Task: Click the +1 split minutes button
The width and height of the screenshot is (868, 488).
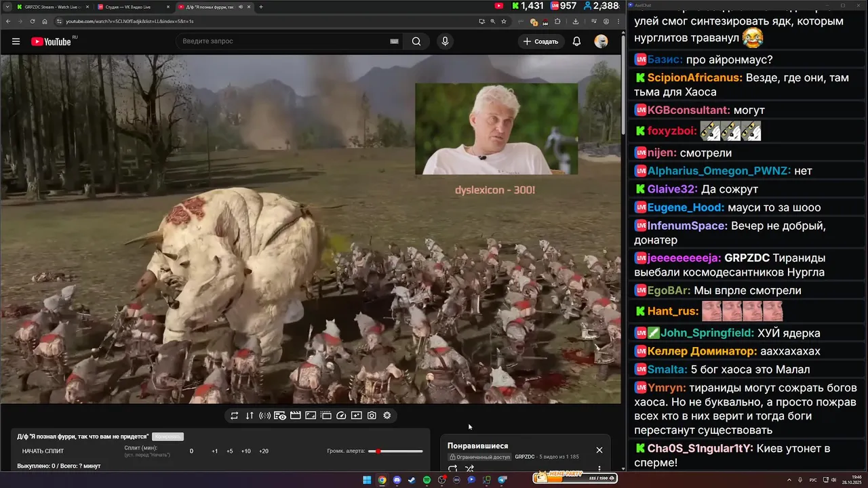Action: [214, 451]
